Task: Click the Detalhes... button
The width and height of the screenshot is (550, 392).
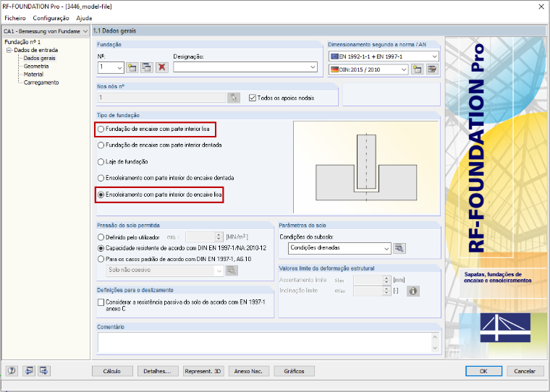Action: tap(157, 371)
